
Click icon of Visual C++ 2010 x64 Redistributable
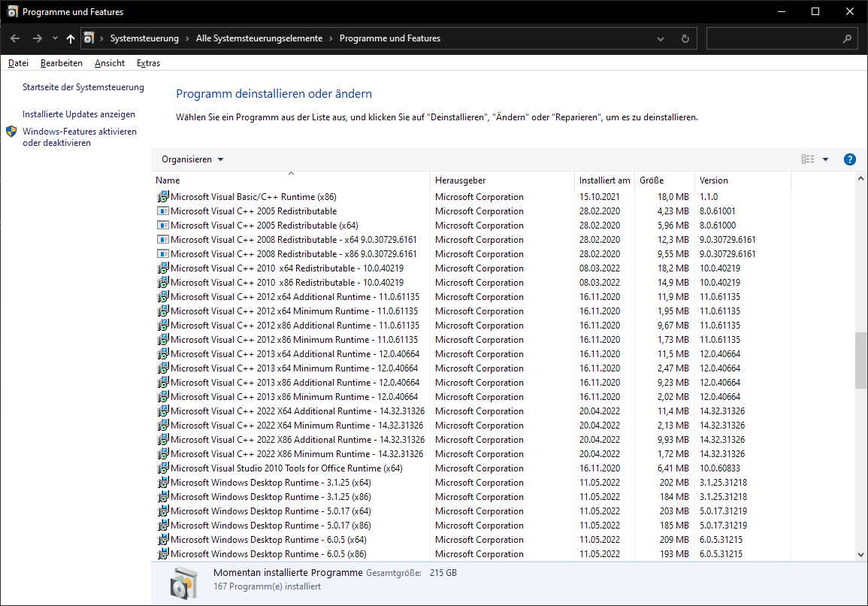pyautogui.click(x=163, y=268)
